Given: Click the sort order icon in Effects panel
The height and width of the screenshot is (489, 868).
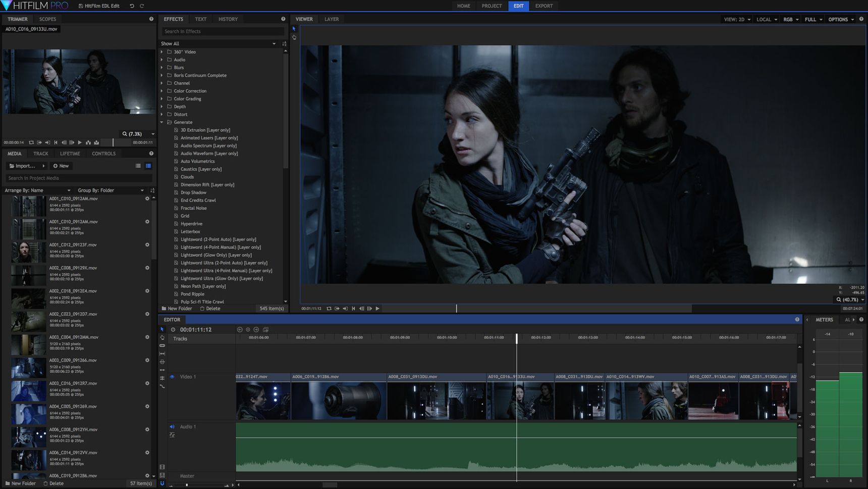Looking at the screenshot, I should click(x=284, y=43).
